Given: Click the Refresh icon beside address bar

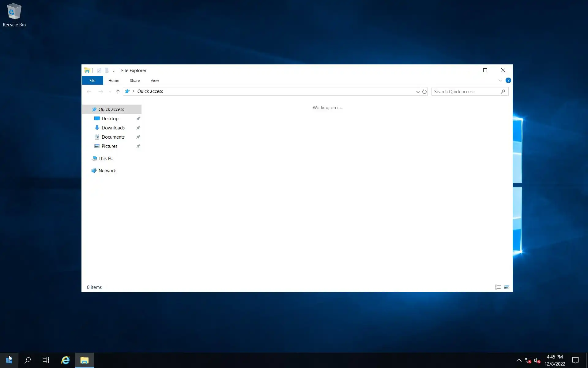Looking at the screenshot, I should (x=424, y=91).
